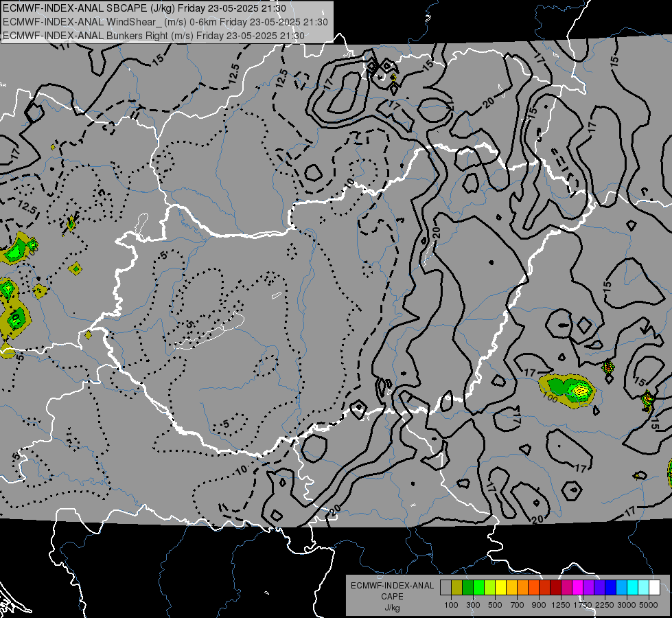
Task: Select the dark red swatch left of 1250
Action: click(x=555, y=588)
